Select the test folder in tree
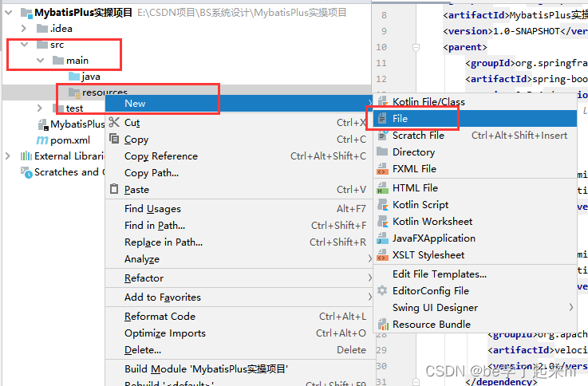 coord(74,108)
